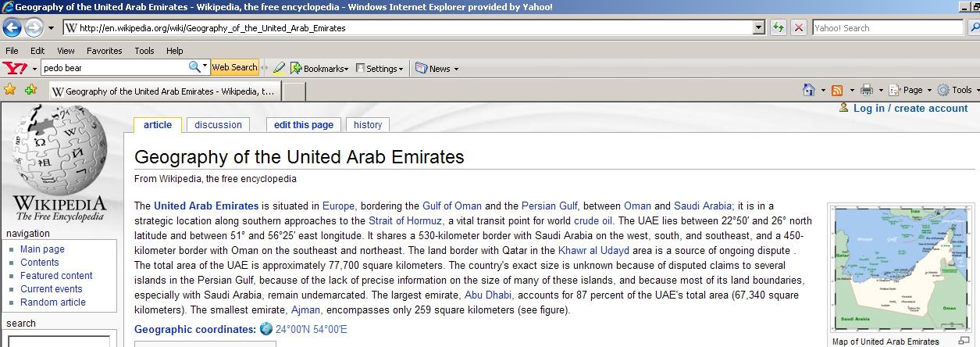Click the Yahoo toolbar highlighter pencil icon

point(279,68)
